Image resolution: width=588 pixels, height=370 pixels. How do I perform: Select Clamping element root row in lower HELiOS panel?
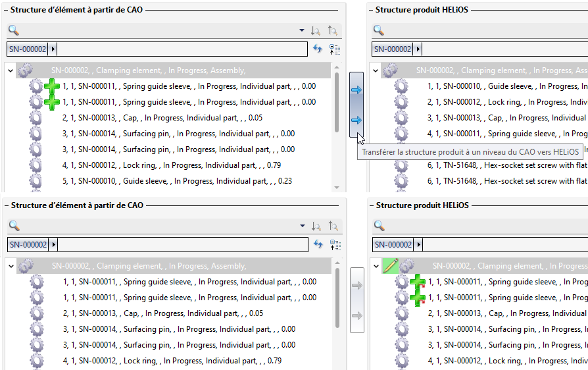click(485, 266)
